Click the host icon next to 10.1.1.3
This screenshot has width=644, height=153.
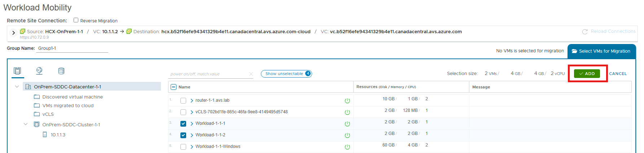tap(45, 134)
